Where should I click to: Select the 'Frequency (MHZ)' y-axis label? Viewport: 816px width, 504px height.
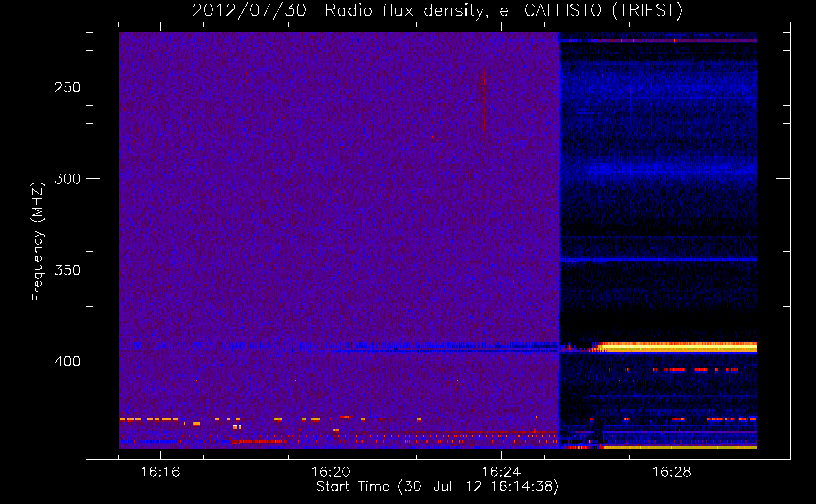(x=38, y=242)
